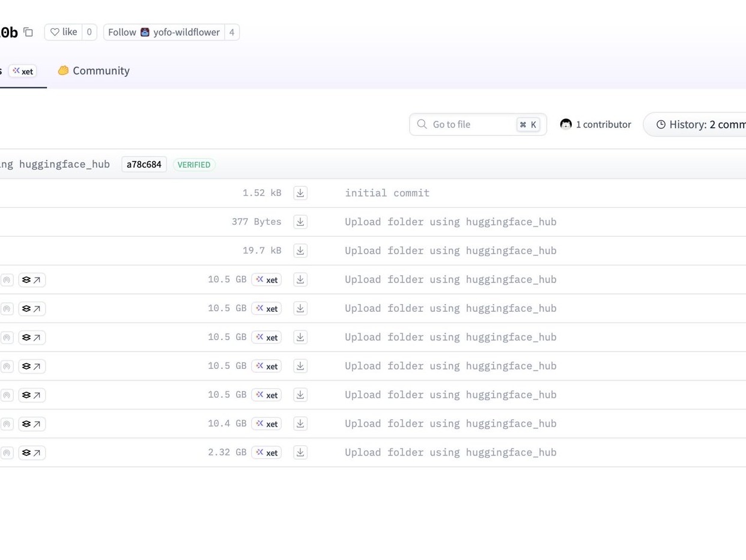This screenshot has height=560, width=746.
Task: Download the 1.52 kB file
Action: click(x=300, y=193)
